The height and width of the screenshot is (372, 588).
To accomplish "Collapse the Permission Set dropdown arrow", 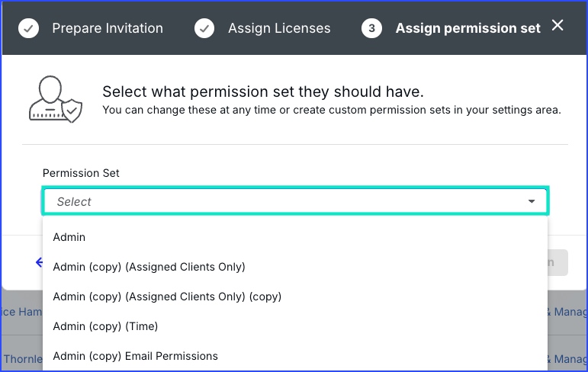I will tap(532, 201).
